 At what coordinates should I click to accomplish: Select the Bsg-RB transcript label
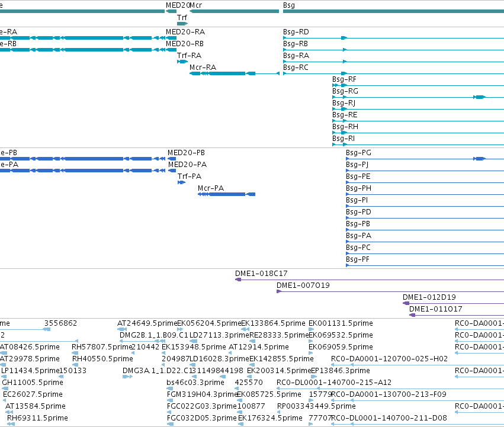[x=296, y=44]
